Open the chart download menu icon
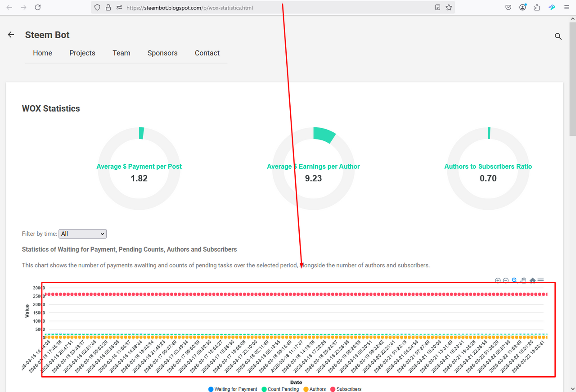Viewport: 576px width, 392px height. coord(541,280)
